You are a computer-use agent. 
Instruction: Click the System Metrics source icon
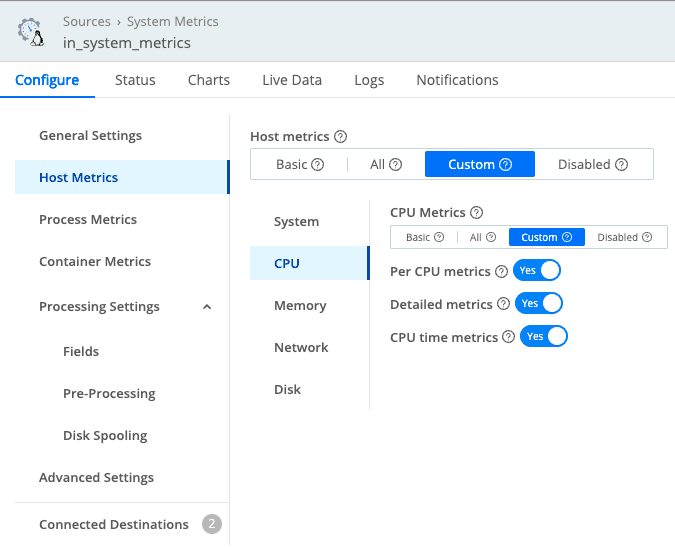[x=31, y=32]
